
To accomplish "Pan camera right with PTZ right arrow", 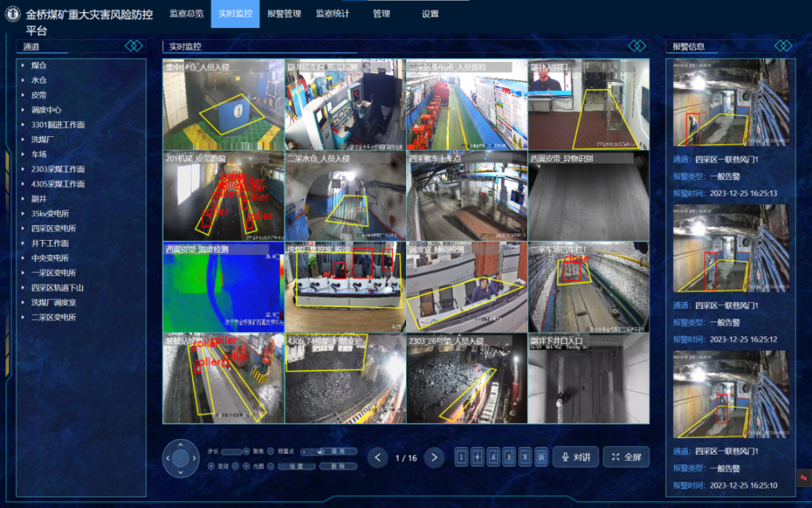I will pos(194,458).
